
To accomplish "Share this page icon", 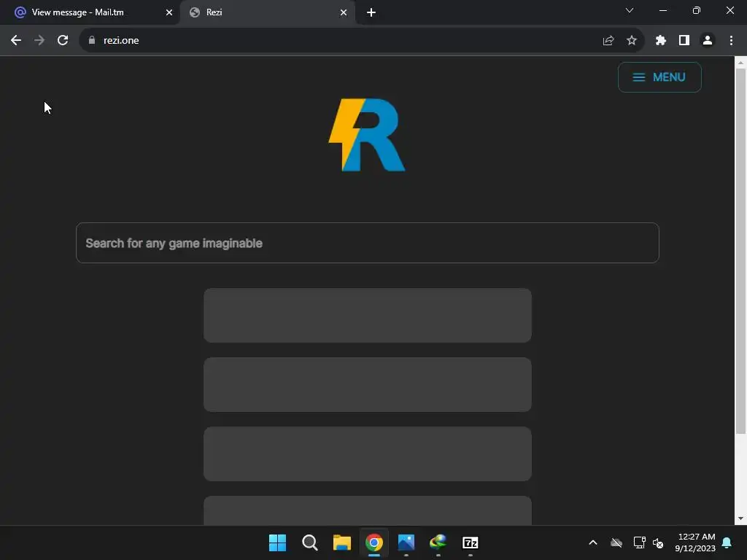I will coord(608,41).
